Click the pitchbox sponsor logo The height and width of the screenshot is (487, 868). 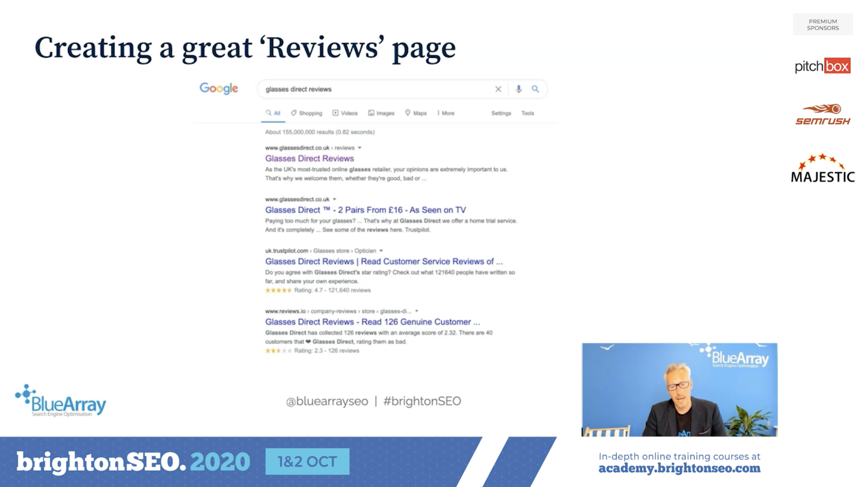[823, 66]
